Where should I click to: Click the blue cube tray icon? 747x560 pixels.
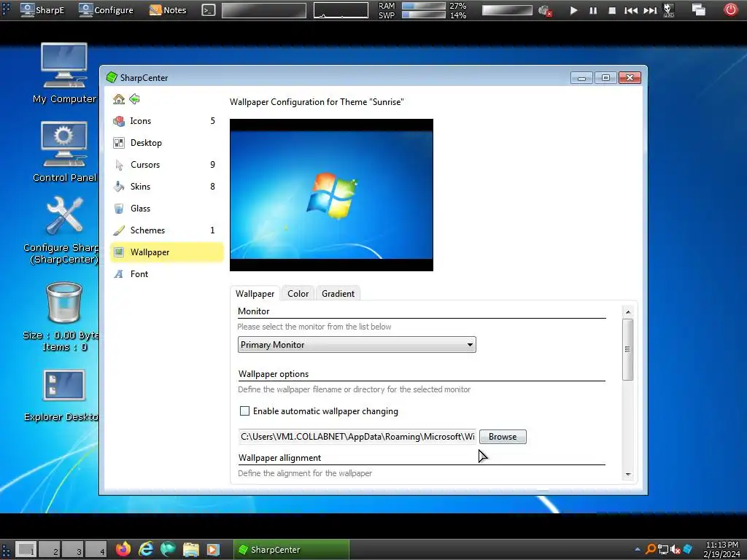(687, 550)
